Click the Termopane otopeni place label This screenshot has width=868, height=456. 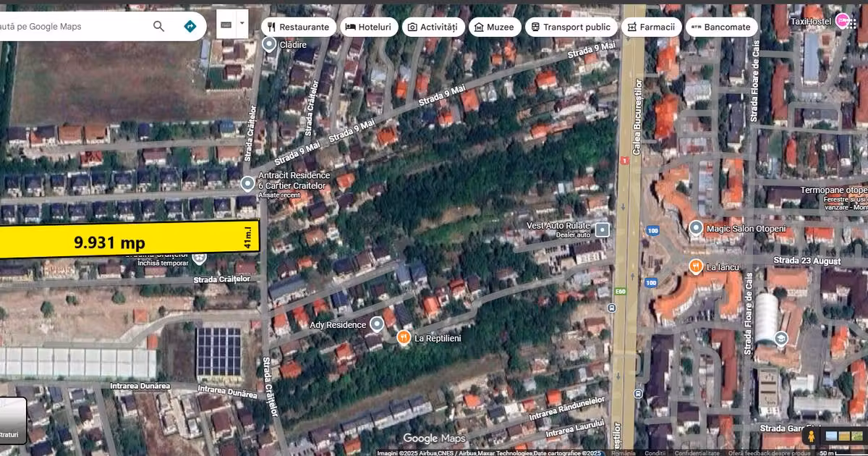[834, 190]
